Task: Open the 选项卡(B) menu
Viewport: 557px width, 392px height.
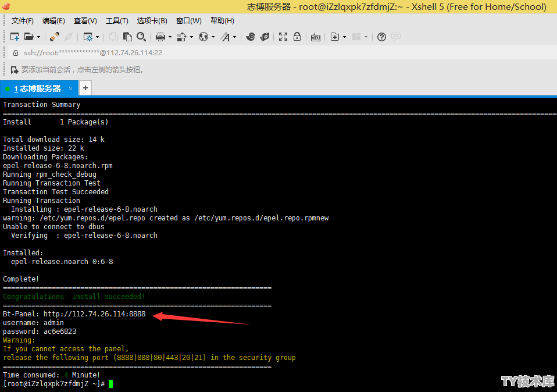Action: coord(152,20)
